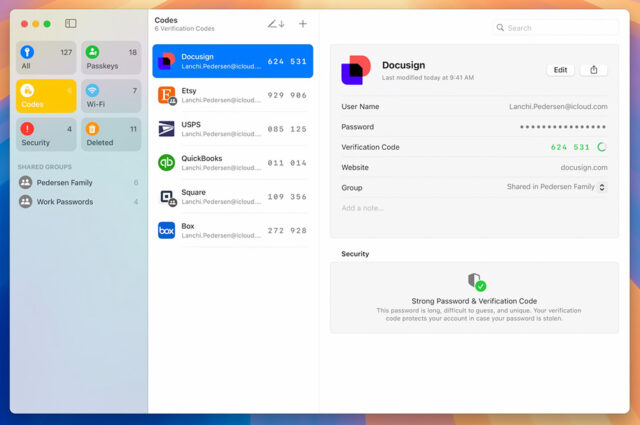Select the Etsy entry icon
The height and width of the screenshot is (425, 640).
point(167,95)
